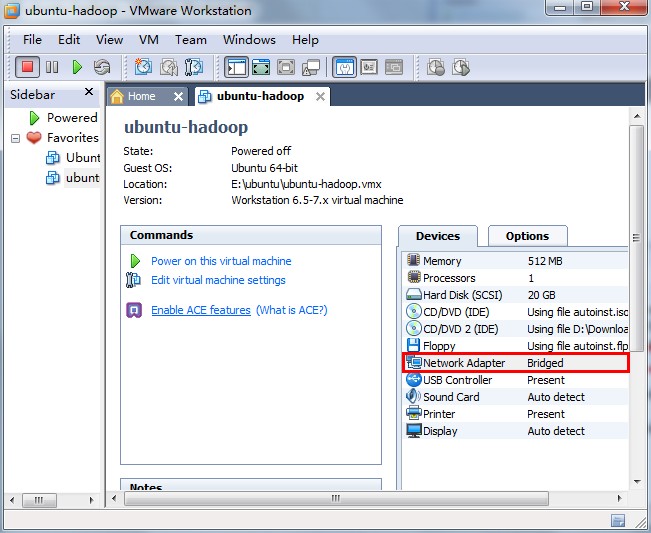Toggle the Show sidebar toolbar icon
The height and width of the screenshot is (533, 651).
coord(236,67)
